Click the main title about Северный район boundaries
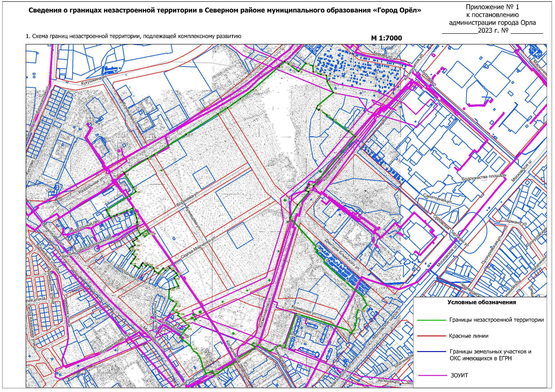This screenshot has height=392, width=555. click(x=225, y=10)
